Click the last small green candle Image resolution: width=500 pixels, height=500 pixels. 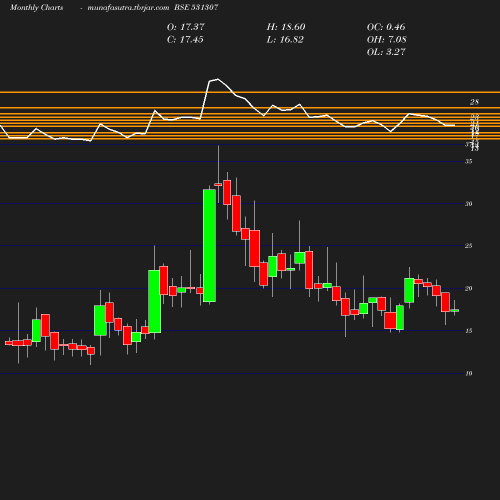[x=455, y=310]
